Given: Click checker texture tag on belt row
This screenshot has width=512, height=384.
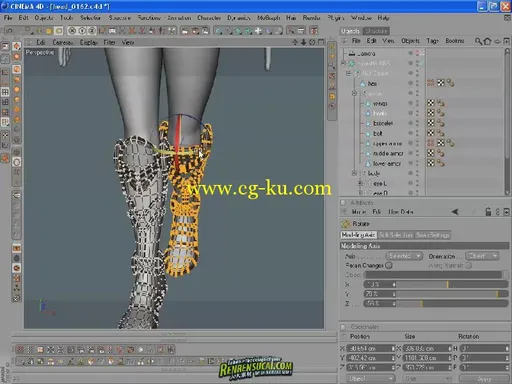Looking at the screenshot, I should tap(431, 133).
